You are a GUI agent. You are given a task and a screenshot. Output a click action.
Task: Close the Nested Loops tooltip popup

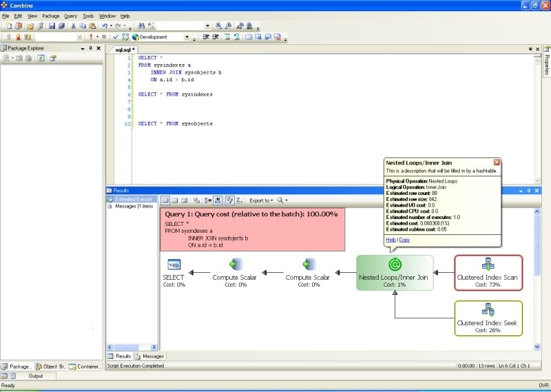point(497,162)
